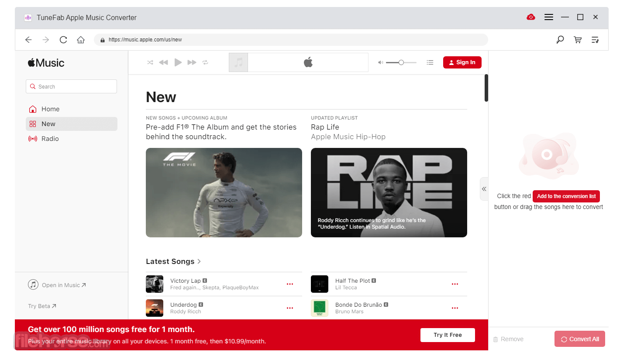Image resolution: width=644 pixels, height=363 pixels.
Task: Skip to the previous track
Action: click(163, 62)
